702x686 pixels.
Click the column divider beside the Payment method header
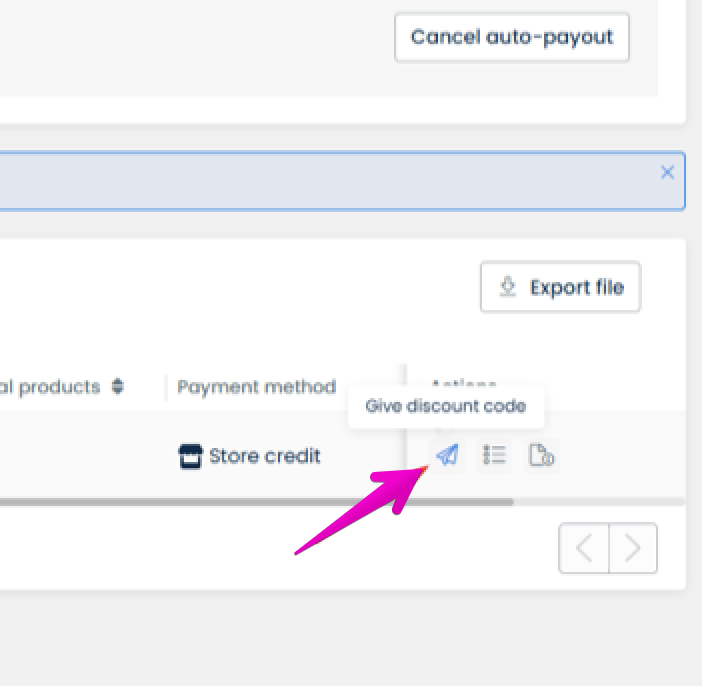166,387
